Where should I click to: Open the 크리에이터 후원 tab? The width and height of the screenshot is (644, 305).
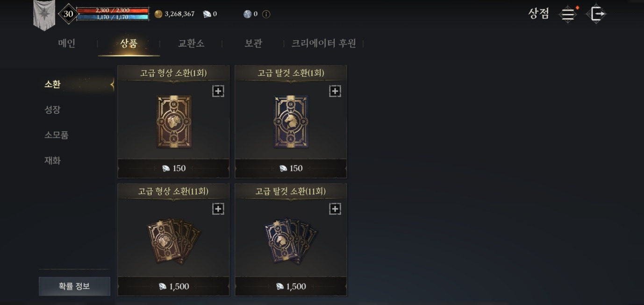pyautogui.click(x=324, y=43)
